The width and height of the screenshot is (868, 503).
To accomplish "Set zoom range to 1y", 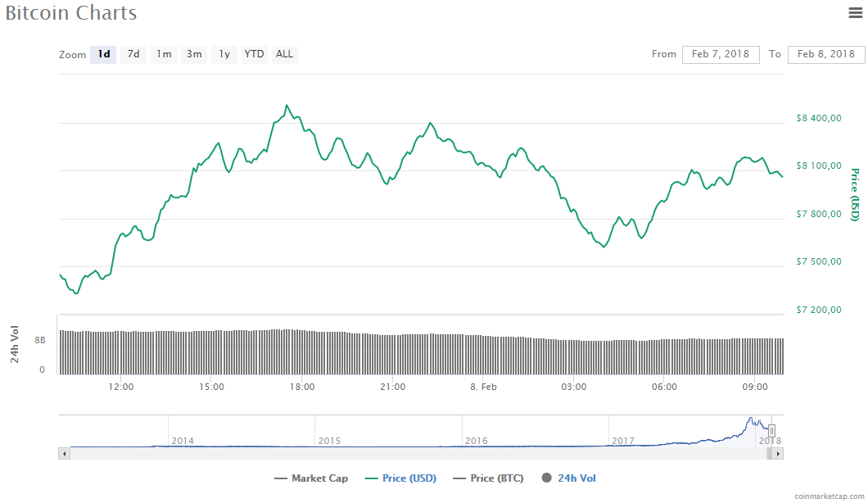I will [224, 54].
